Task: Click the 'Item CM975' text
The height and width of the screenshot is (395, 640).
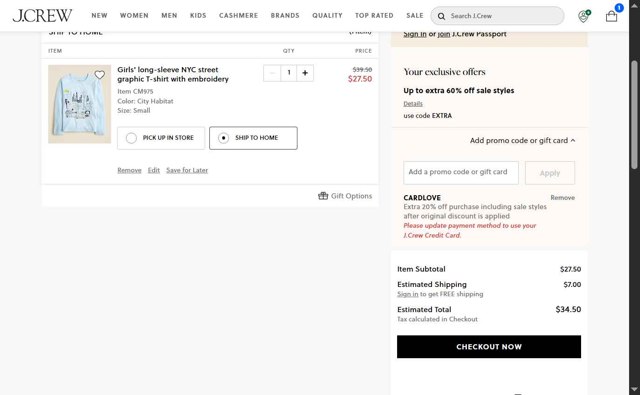Action: coord(135,91)
